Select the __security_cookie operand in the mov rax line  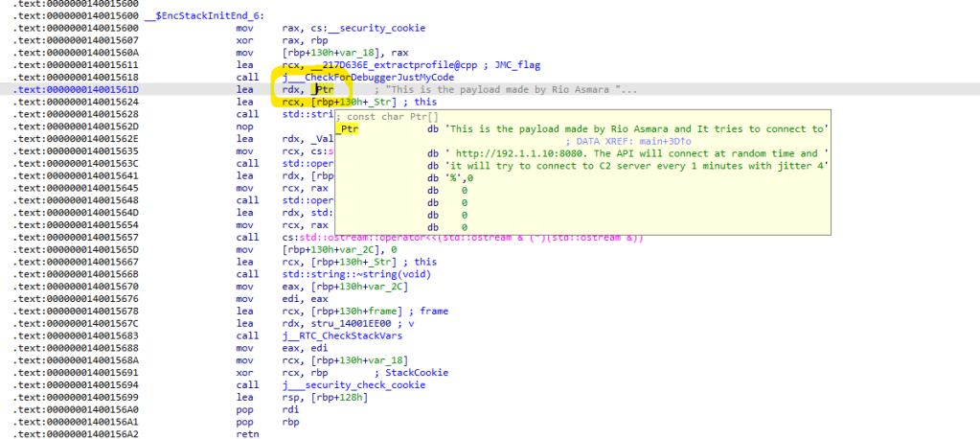353,29
